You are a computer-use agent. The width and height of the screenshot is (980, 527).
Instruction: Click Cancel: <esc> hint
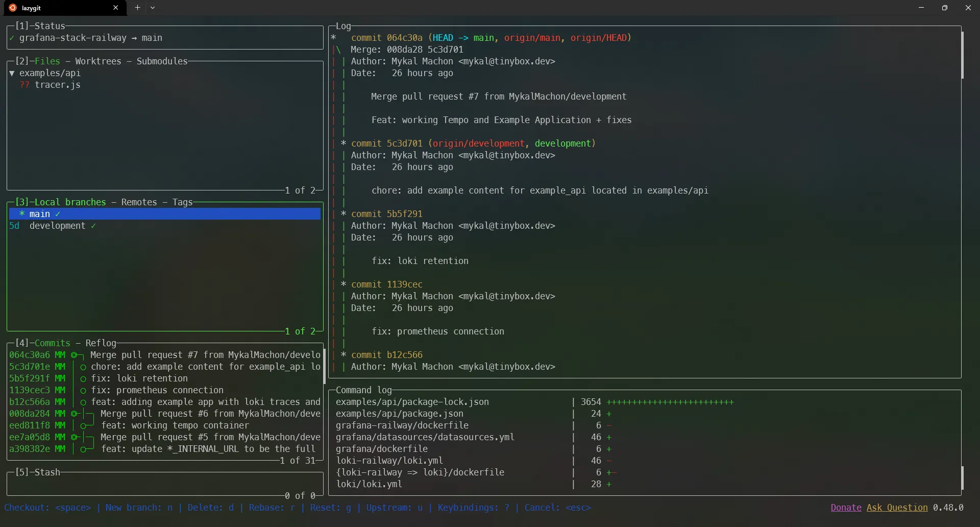pyautogui.click(x=557, y=508)
